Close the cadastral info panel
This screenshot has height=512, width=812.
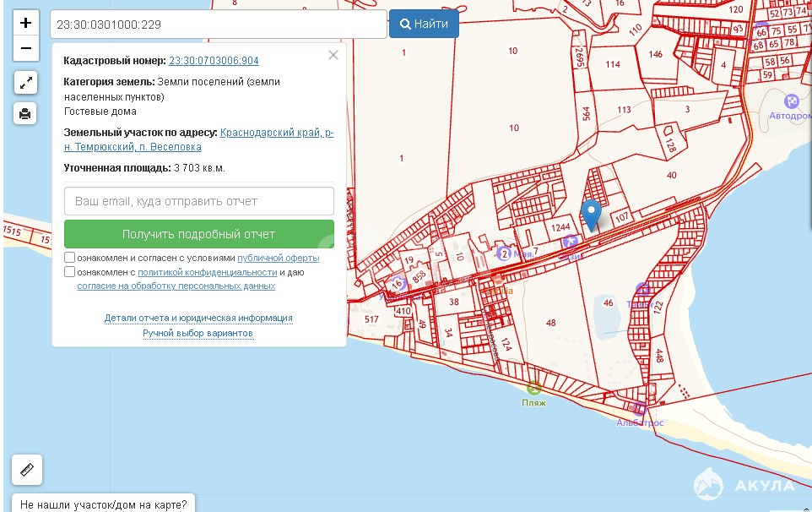333,55
